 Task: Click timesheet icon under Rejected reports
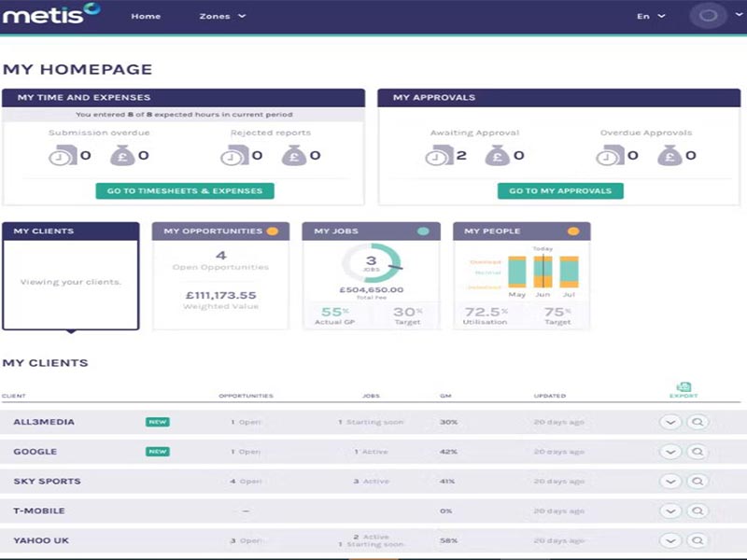(234, 155)
